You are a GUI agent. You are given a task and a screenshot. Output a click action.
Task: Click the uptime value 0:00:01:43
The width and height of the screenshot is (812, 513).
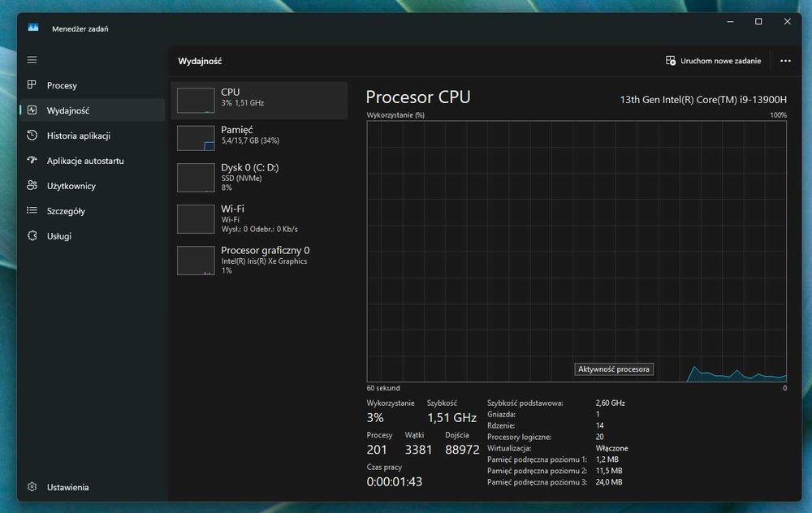pos(395,482)
